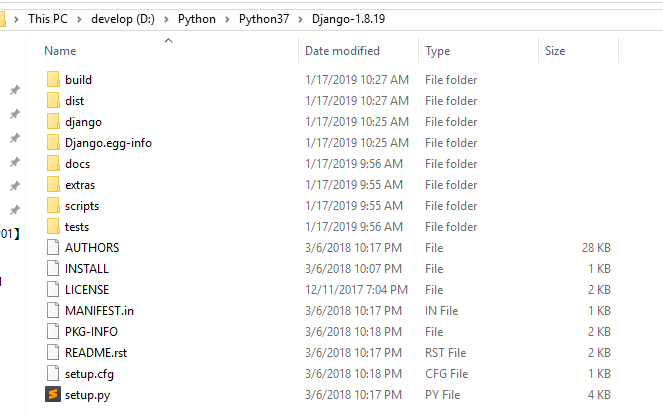Select the folder named docs

[78, 164]
